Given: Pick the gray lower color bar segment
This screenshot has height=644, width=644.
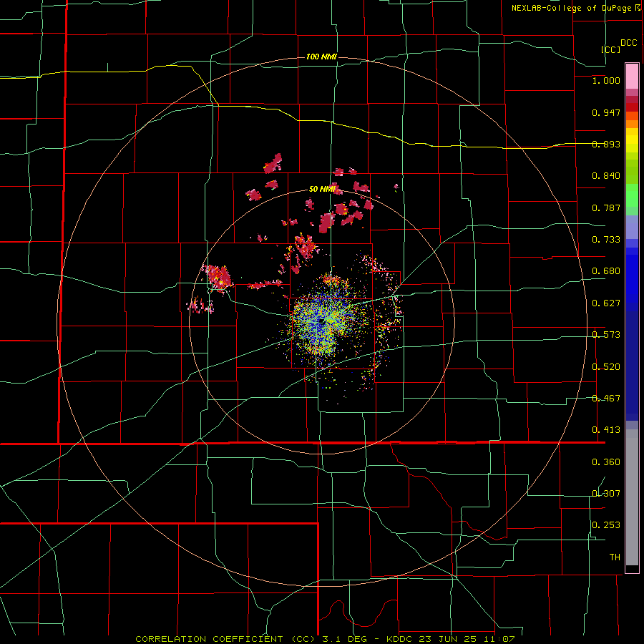Looking at the screenshot, I should coord(632,497).
